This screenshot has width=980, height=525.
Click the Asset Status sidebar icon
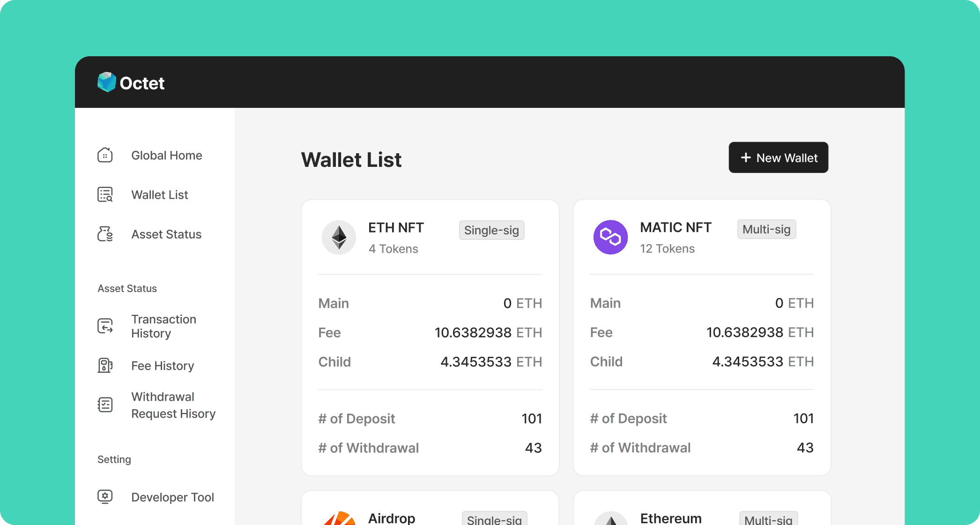click(x=105, y=233)
